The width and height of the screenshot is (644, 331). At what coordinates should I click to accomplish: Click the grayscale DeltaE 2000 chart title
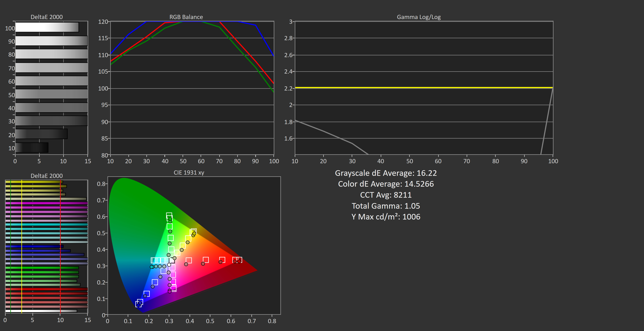point(46,17)
